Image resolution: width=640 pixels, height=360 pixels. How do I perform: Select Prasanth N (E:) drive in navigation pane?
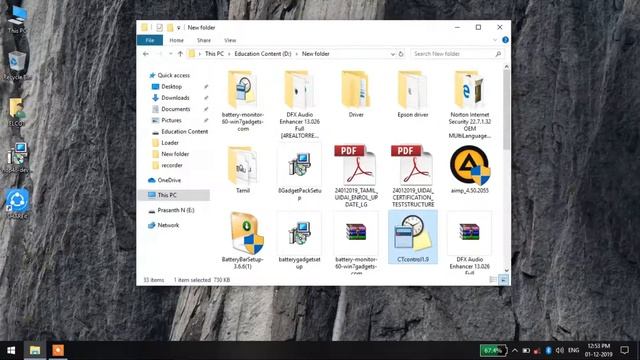(x=176, y=210)
